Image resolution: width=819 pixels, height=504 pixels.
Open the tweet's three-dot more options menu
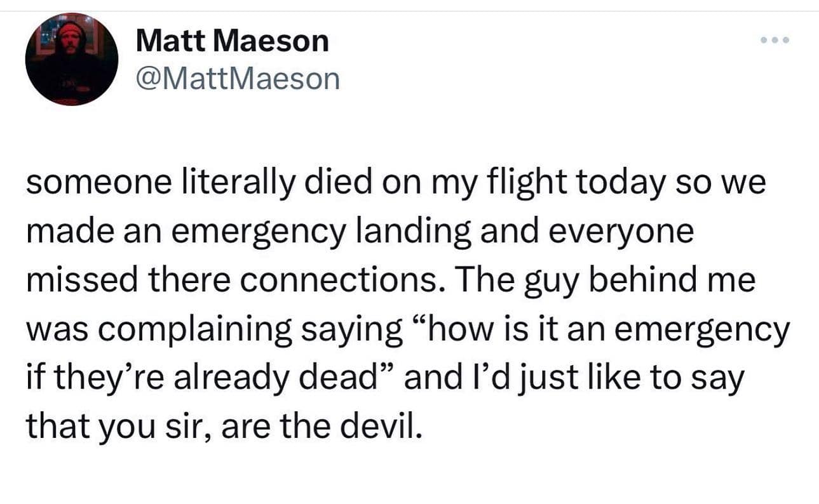tap(776, 41)
